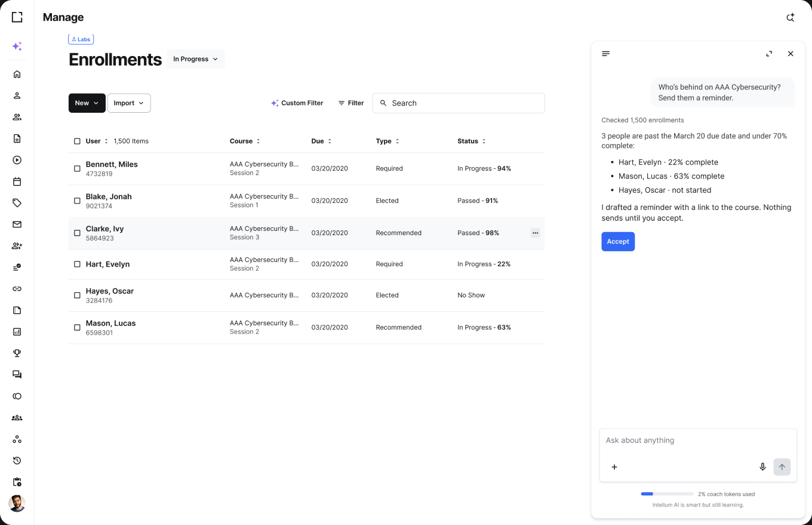
Task: Click the Custom Filter button
Action: 297,103
